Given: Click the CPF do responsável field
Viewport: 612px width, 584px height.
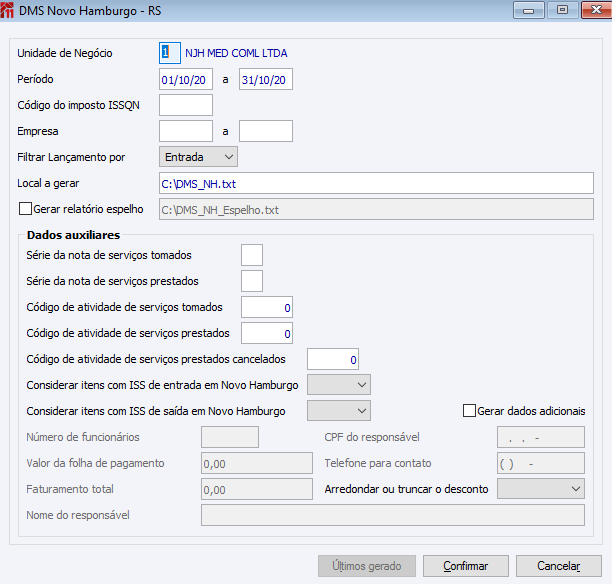Looking at the screenshot, I should (541, 437).
